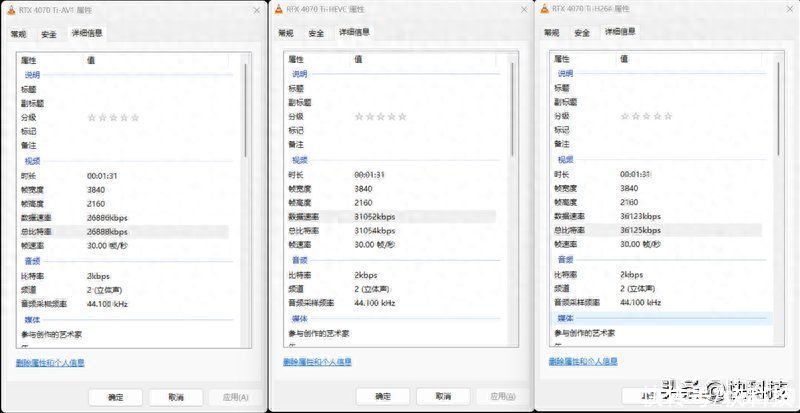800x413 pixels.
Task: Click 取消 in the AV1 properties window
Action: coord(176,397)
